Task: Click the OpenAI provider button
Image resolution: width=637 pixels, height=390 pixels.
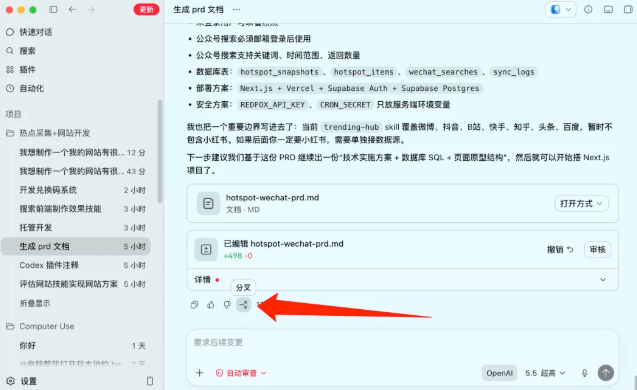Action: (499, 373)
